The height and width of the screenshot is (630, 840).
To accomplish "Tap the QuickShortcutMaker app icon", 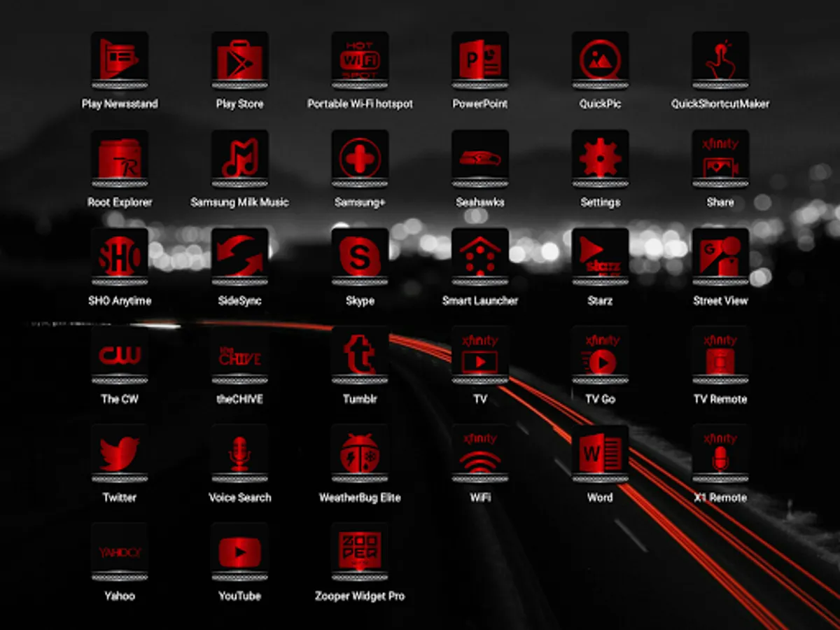I will click(x=720, y=61).
